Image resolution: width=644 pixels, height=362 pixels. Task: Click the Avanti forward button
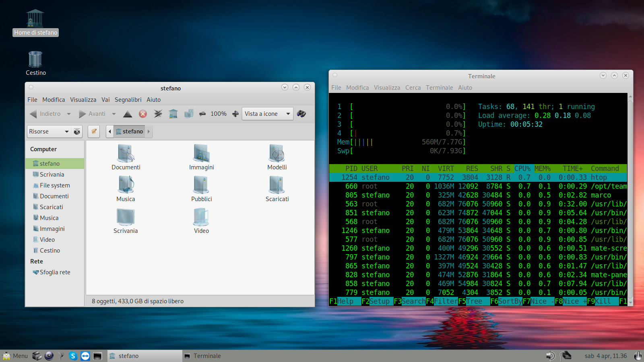(92, 114)
